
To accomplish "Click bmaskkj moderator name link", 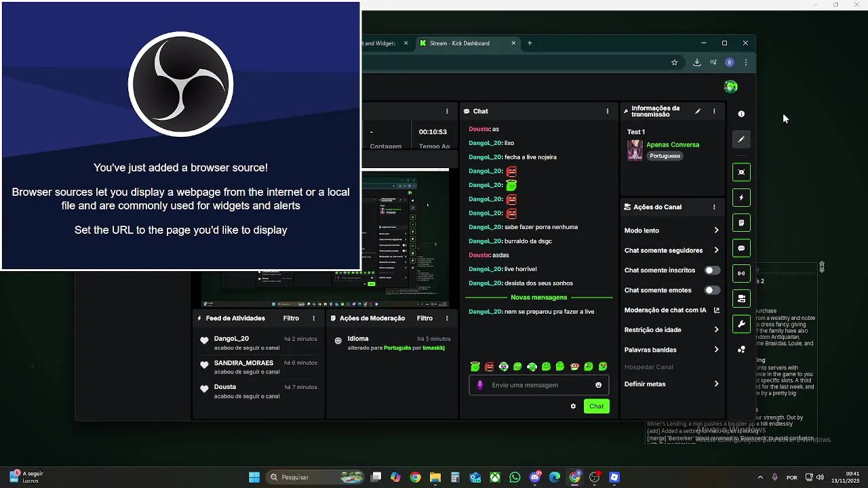I will 433,348.
